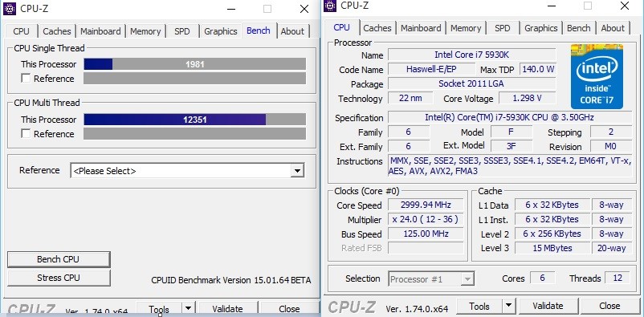Click the Intel Core i7 logo badge
644x317 pixels.
(597, 76)
